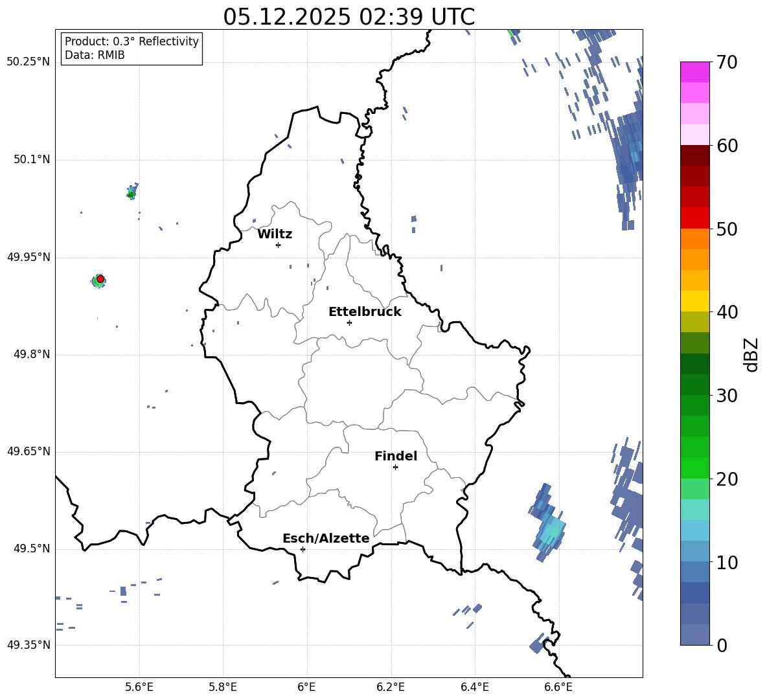
Task: Click the Wiltz cross marker
Action: pos(279,245)
